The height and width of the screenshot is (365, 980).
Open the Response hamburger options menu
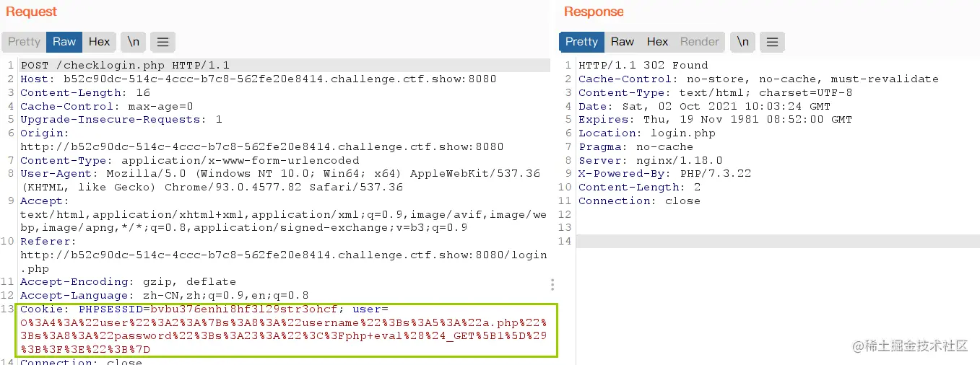772,42
